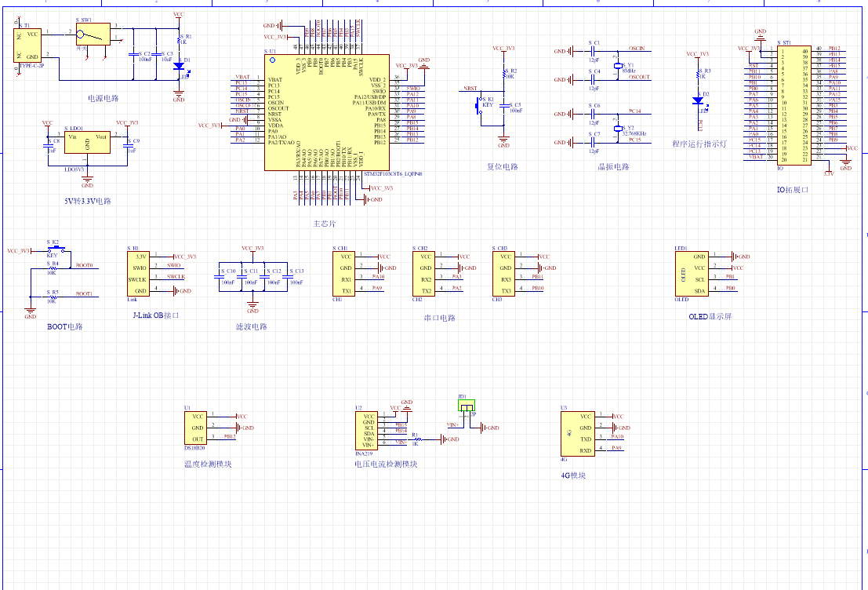
Task: Click the IO拓展口 section label
Action: 793,190
